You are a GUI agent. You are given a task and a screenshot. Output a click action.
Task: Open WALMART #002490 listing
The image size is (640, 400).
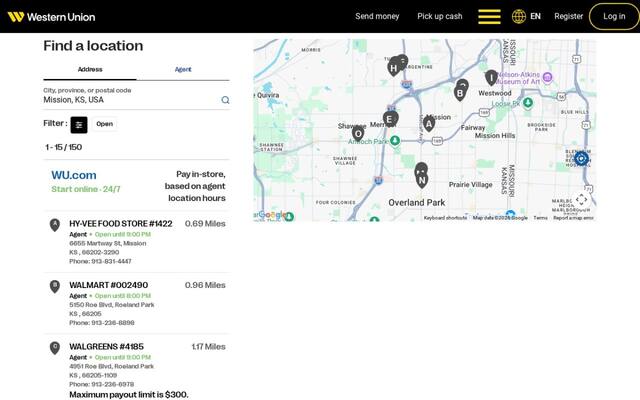pyautogui.click(x=109, y=285)
